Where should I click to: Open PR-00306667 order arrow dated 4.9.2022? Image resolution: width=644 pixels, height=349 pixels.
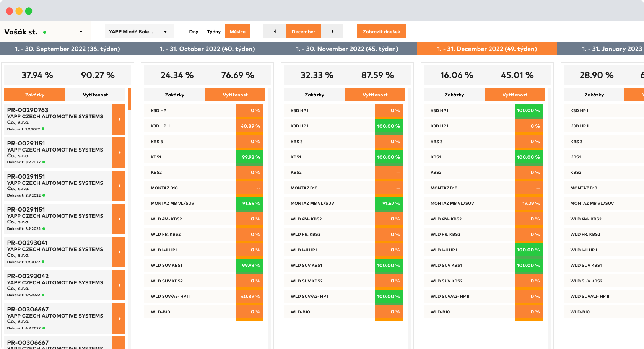[119, 319]
